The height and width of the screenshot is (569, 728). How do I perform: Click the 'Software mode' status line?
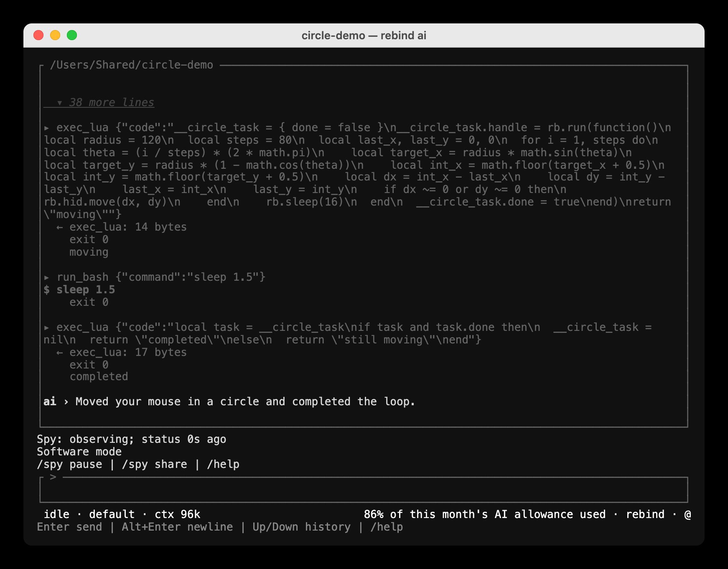point(79,452)
